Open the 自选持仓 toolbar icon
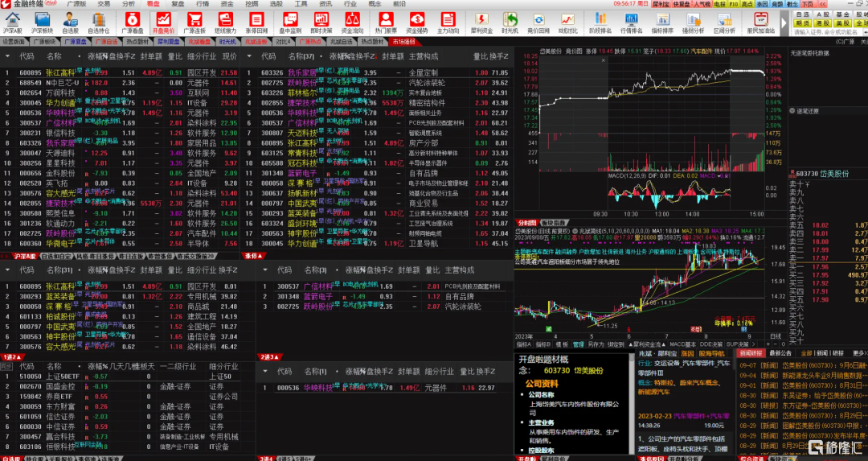The height and width of the screenshot is (461, 868). coord(99,21)
